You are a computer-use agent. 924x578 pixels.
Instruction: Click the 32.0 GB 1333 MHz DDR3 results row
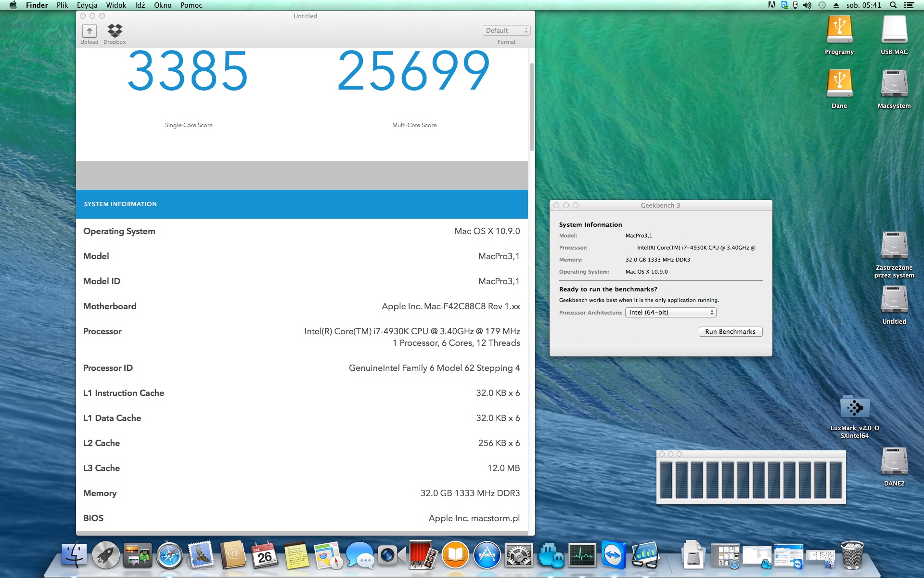[x=302, y=493]
